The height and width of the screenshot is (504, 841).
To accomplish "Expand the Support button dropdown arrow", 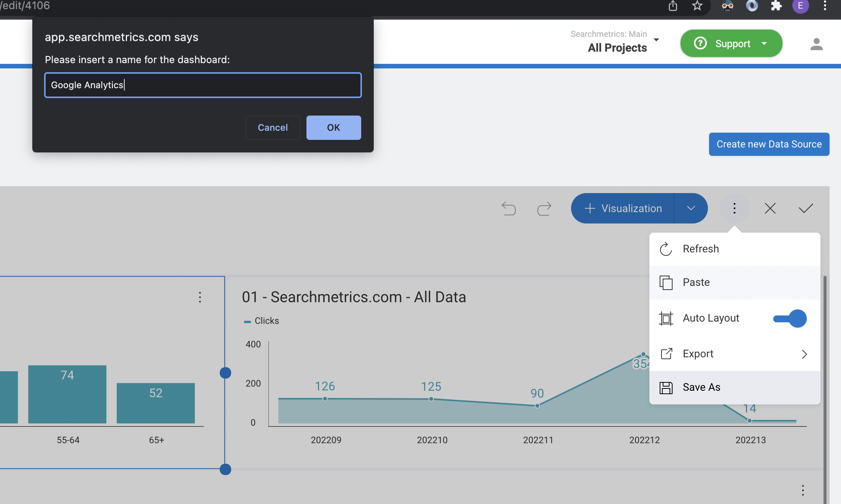I will point(764,44).
